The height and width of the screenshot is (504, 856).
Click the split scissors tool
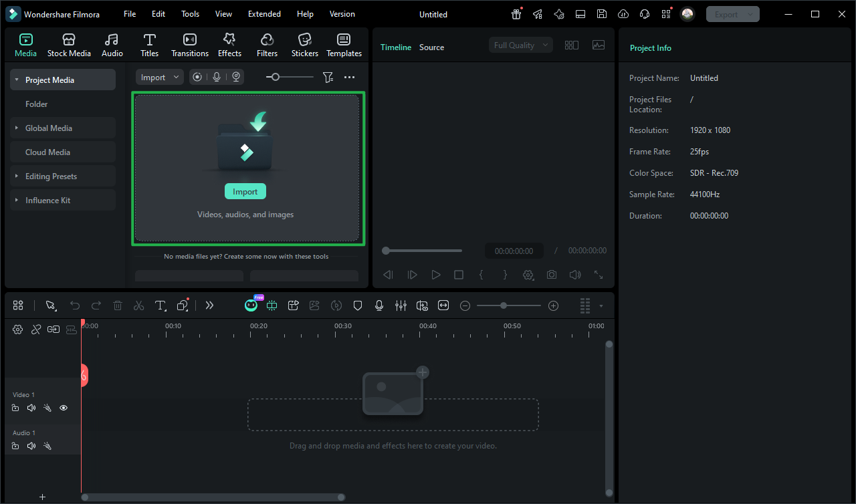click(139, 305)
